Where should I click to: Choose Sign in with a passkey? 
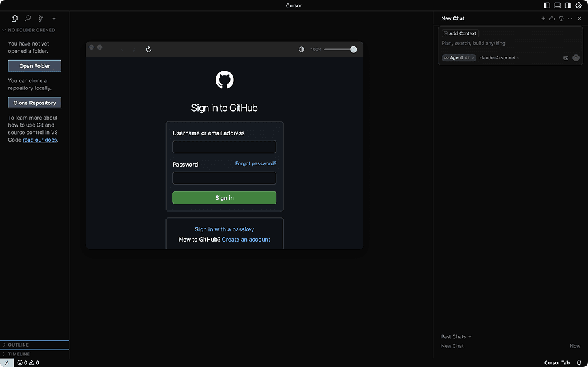(224, 229)
